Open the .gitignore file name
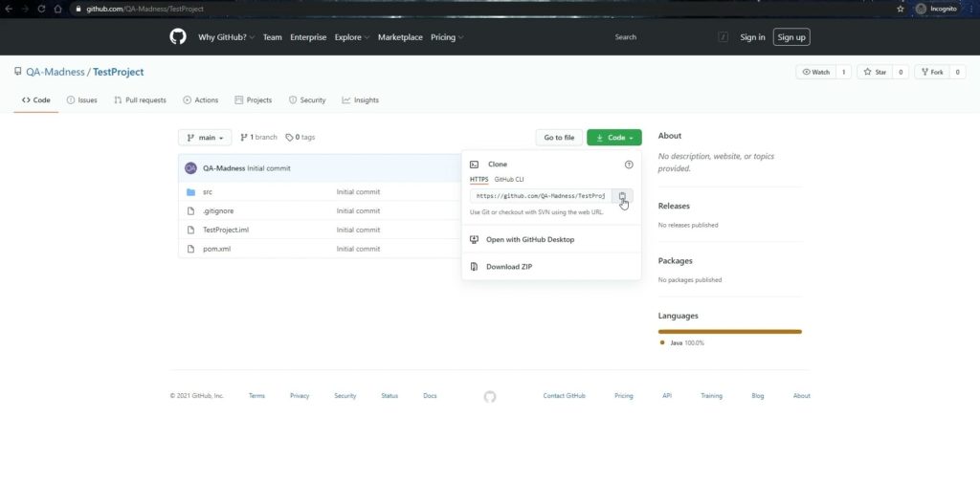 point(218,211)
